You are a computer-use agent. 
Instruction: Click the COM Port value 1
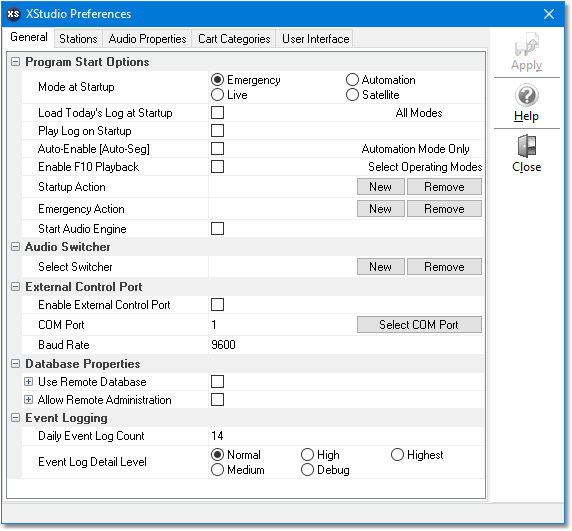[x=214, y=325]
